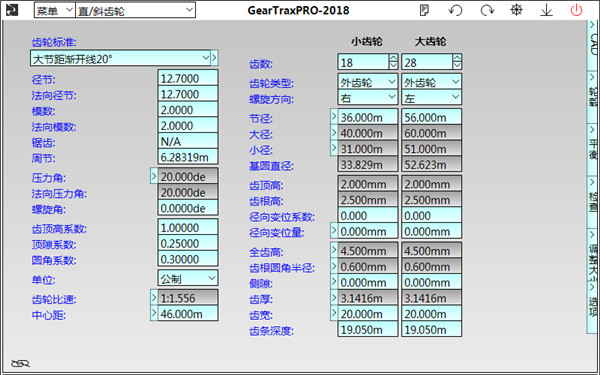Click the 大齿轮 侧隙 field 0.000mm

coord(431,282)
